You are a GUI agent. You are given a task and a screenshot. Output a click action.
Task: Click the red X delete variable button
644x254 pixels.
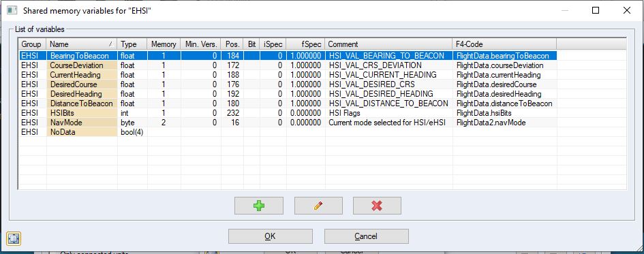click(377, 206)
